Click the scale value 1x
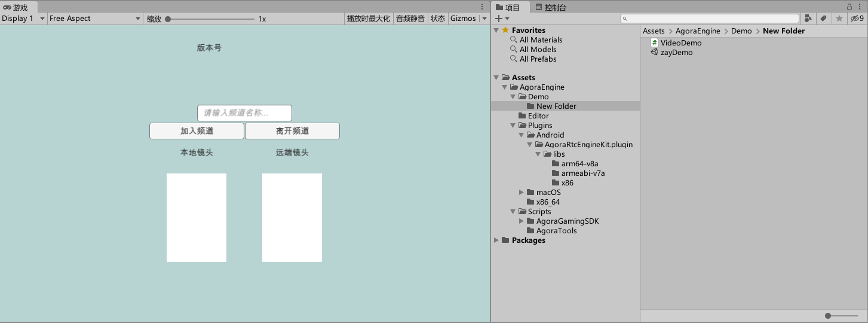Screen dimensions: 868x323 pyautogui.click(x=262, y=19)
